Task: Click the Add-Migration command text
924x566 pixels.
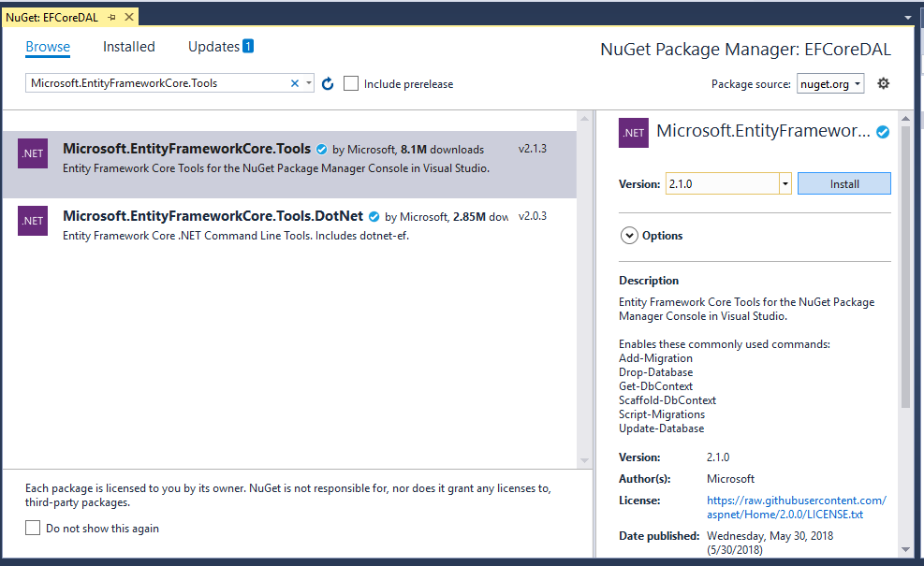Action: pyautogui.click(x=655, y=358)
